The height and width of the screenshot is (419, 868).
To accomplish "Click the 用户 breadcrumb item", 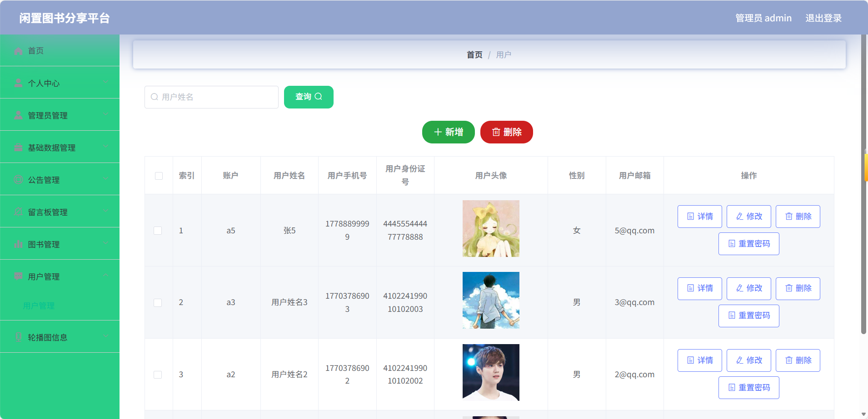I will tap(504, 55).
